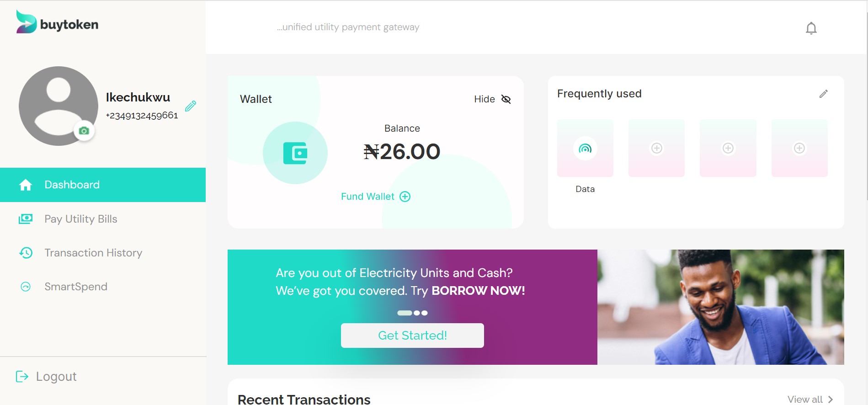
Task: Click the Get Started! button
Action: tap(412, 336)
